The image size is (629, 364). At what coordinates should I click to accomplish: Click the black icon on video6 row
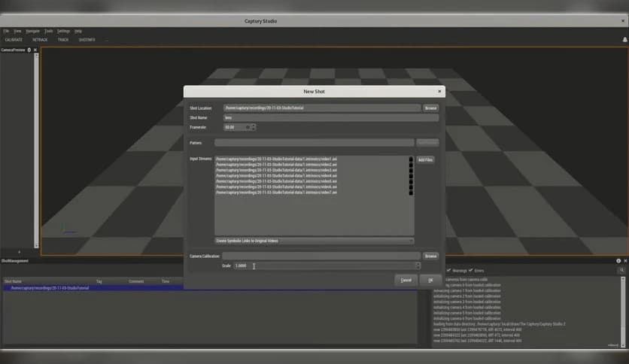point(411,187)
